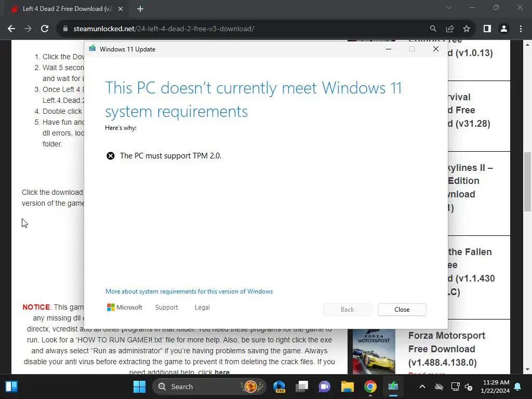Open the Support link in the dialog
The width and height of the screenshot is (532, 399).
point(167,308)
